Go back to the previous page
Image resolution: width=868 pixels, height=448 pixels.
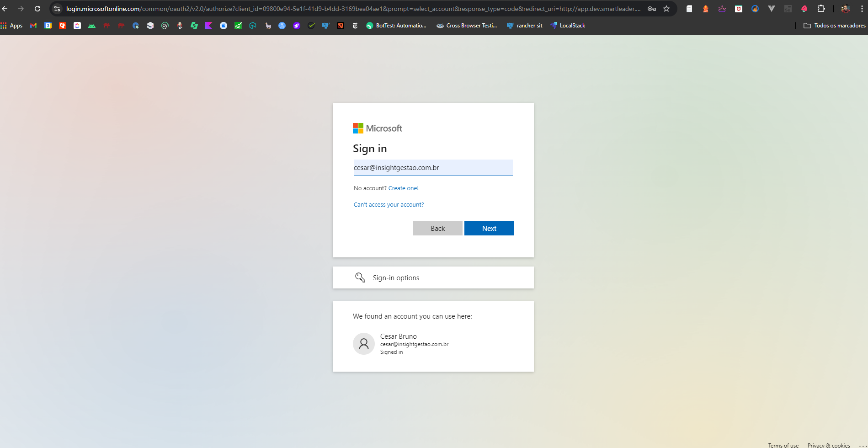click(5, 9)
